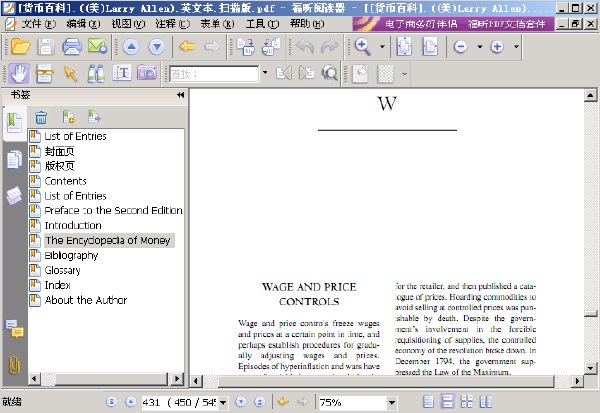
Task: Click the document vertical scrollbar thumb
Action: tap(590, 314)
